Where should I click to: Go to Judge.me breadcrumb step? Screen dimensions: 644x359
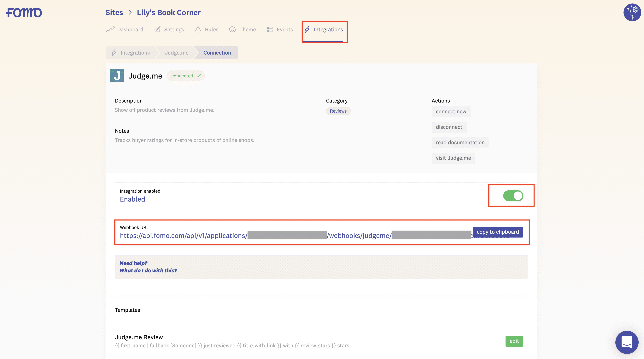177,53
